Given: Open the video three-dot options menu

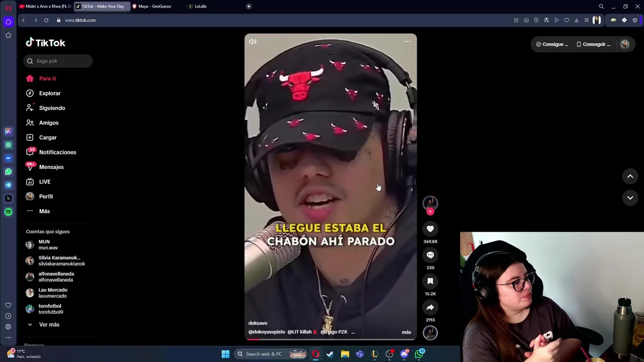Looking at the screenshot, I should (408, 42).
